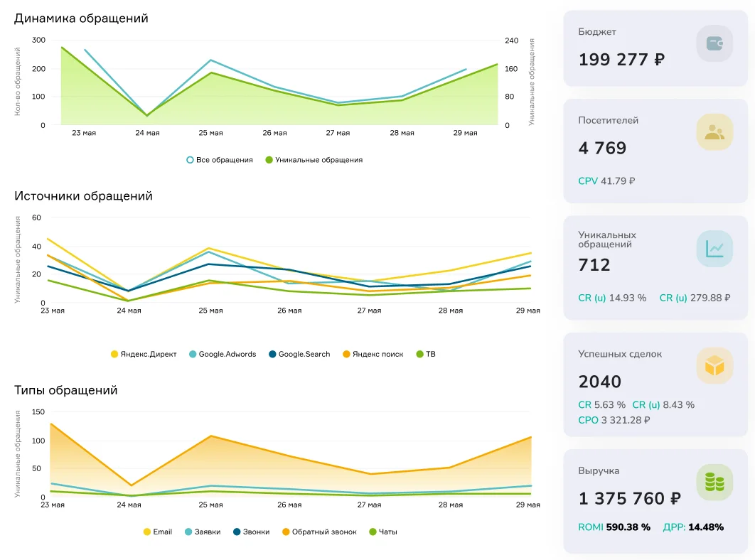The image size is (755, 560).
Task: Click the 25 мая peak on Типы обращений chart
Action: pyautogui.click(x=211, y=436)
